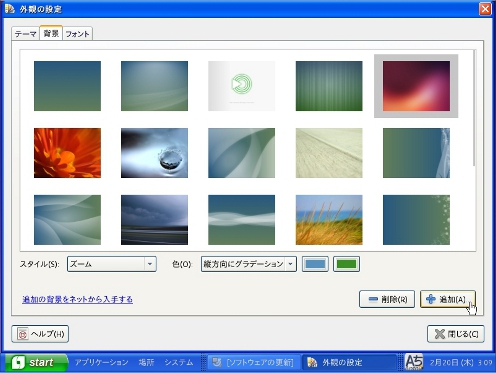The width and height of the screenshot is (496, 373).
Task: Choose the teal wallpaper with light swoosh
Action: pos(154,86)
